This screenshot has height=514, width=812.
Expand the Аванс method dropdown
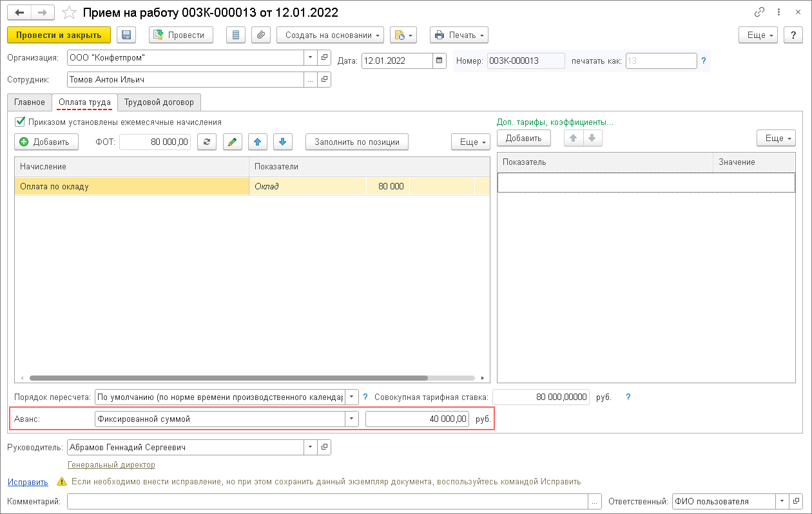click(x=352, y=419)
